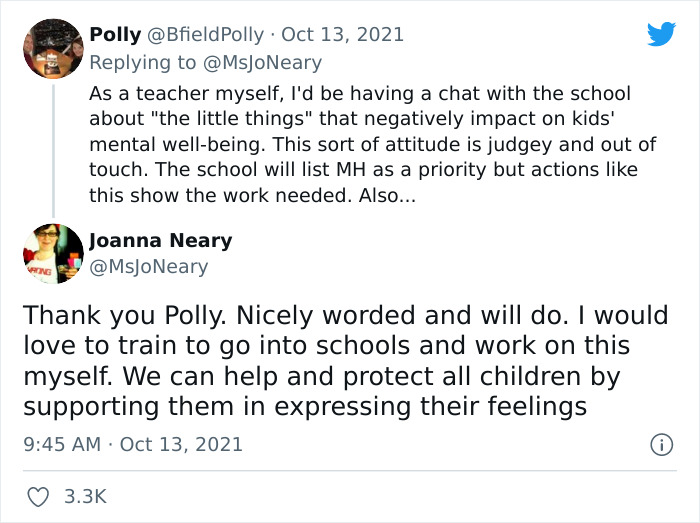Like the tweet with the heart icon
The height and width of the screenshot is (523, 700).
[36, 497]
